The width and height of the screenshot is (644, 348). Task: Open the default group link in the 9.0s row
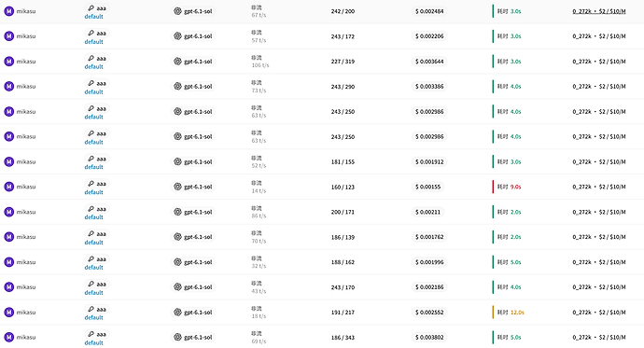coord(93,192)
